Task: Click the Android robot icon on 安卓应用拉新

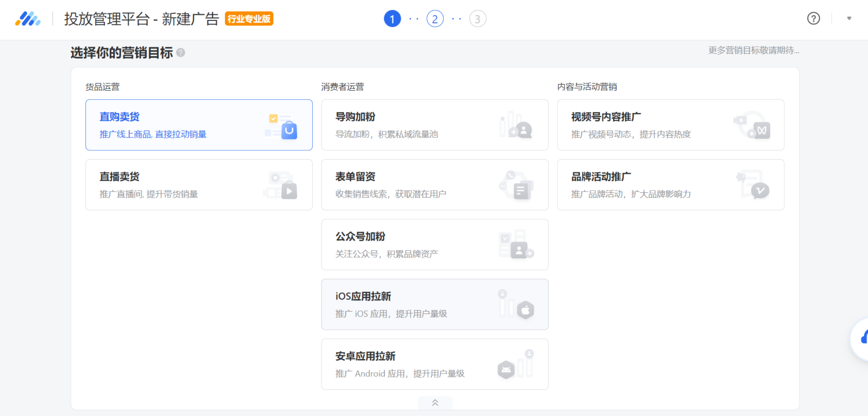Action: [506, 370]
